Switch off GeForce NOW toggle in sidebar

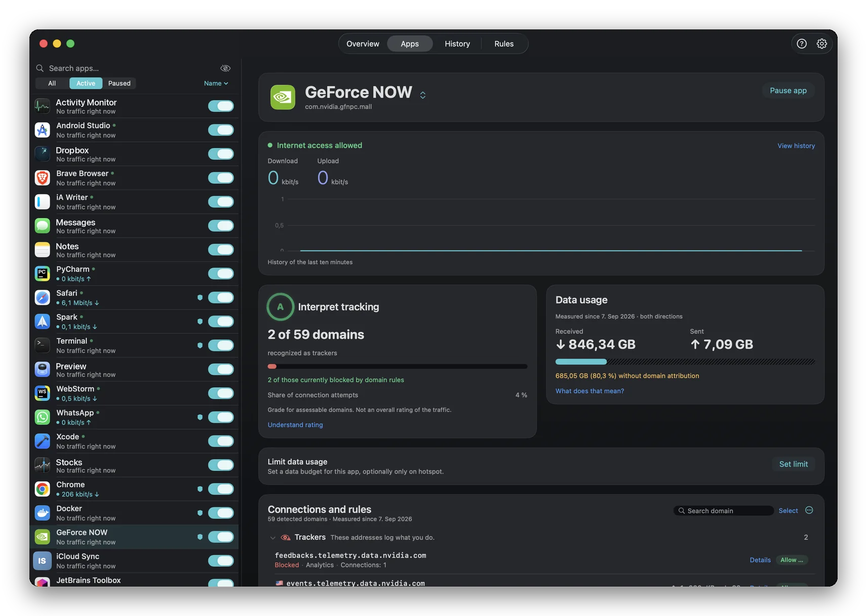(221, 537)
